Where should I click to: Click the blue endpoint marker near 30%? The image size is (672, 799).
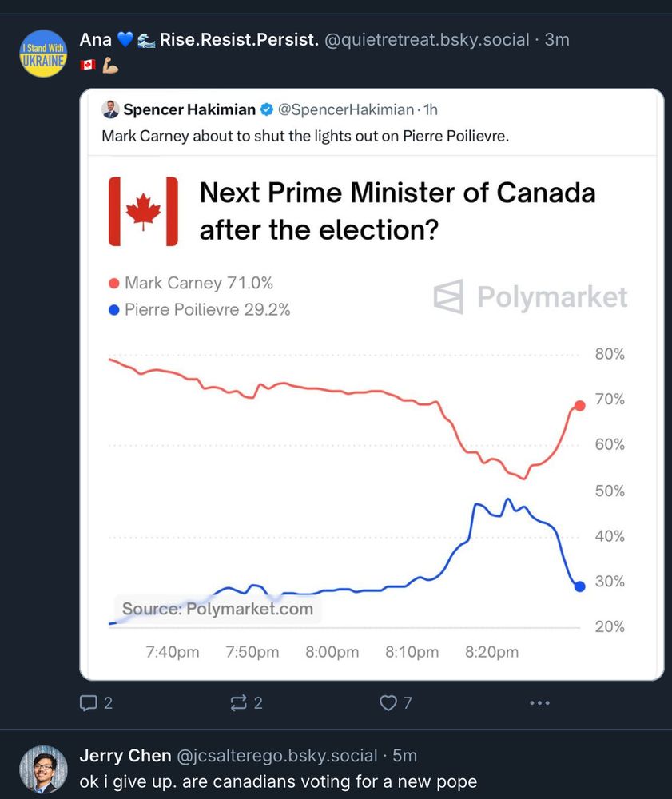[x=580, y=586]
